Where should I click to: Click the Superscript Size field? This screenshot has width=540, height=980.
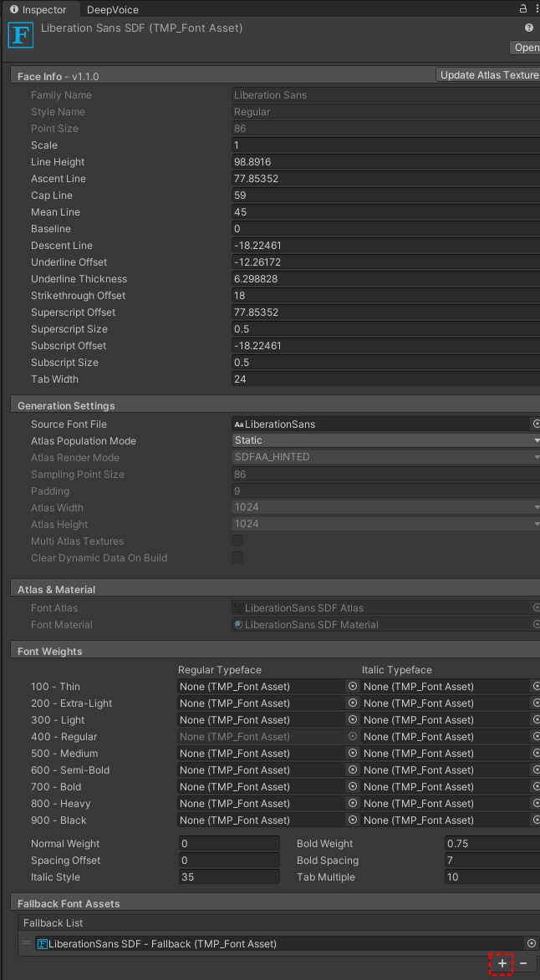(385, 329)
